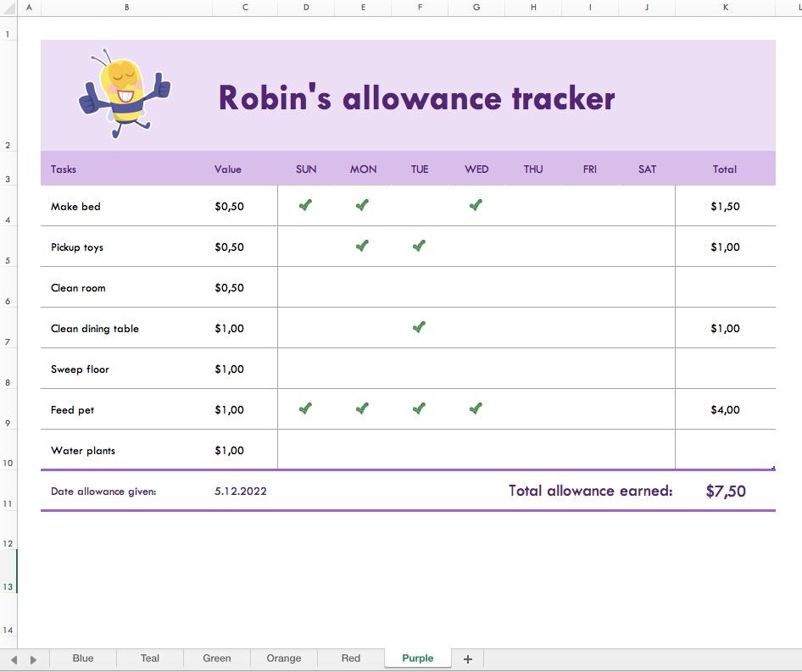Click the Tuesday checkmark for Clean dining table
Image resolution: width=802 pixels, height=672 pixels.
pyautogui.click(x=419, y=327)
